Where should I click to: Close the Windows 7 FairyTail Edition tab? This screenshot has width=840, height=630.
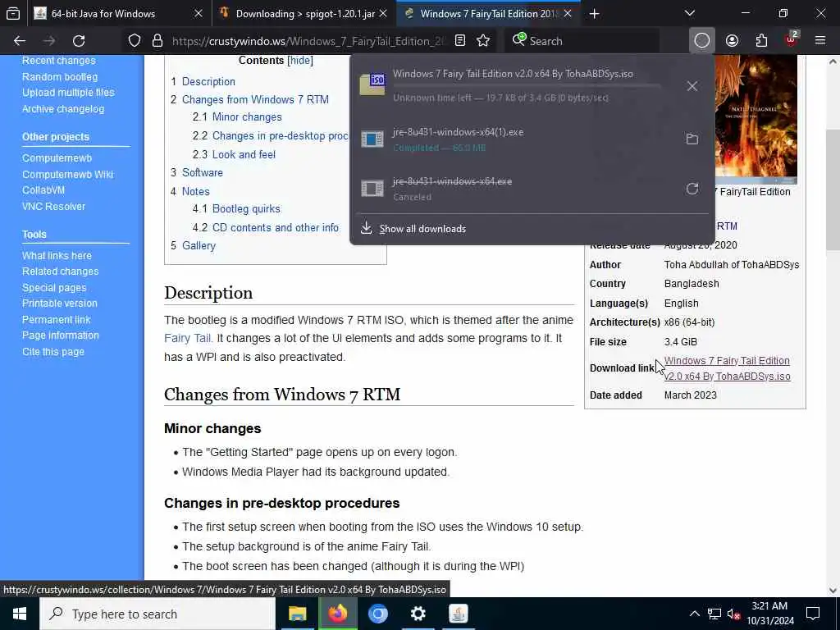[568, 13]
